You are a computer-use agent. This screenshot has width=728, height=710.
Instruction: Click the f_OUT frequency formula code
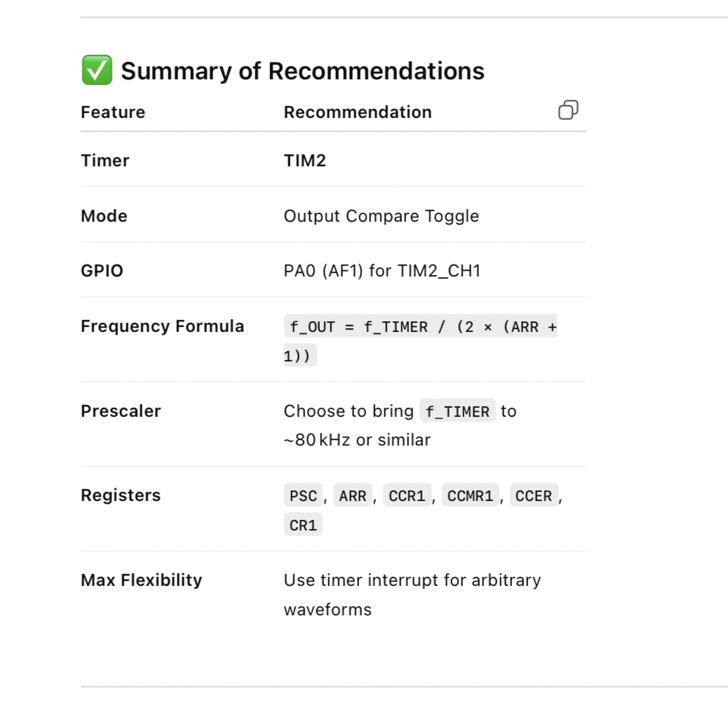420,327
